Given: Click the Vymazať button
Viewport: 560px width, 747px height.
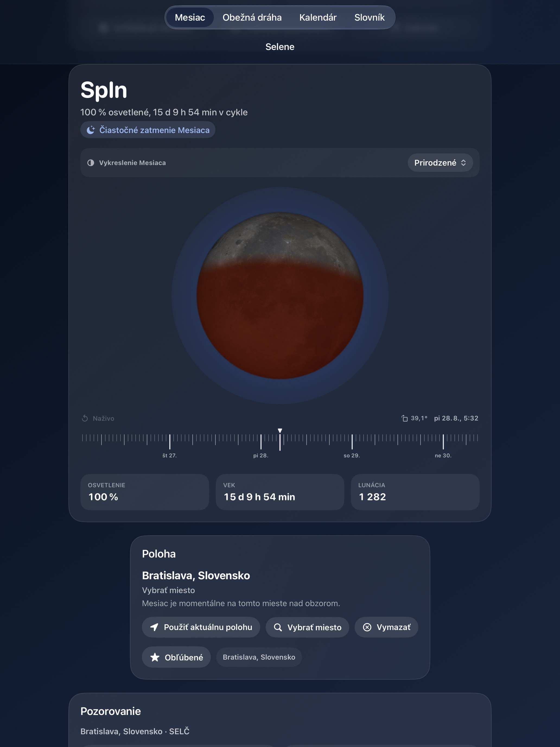Looking at the screenshot, I should point(386,627).
